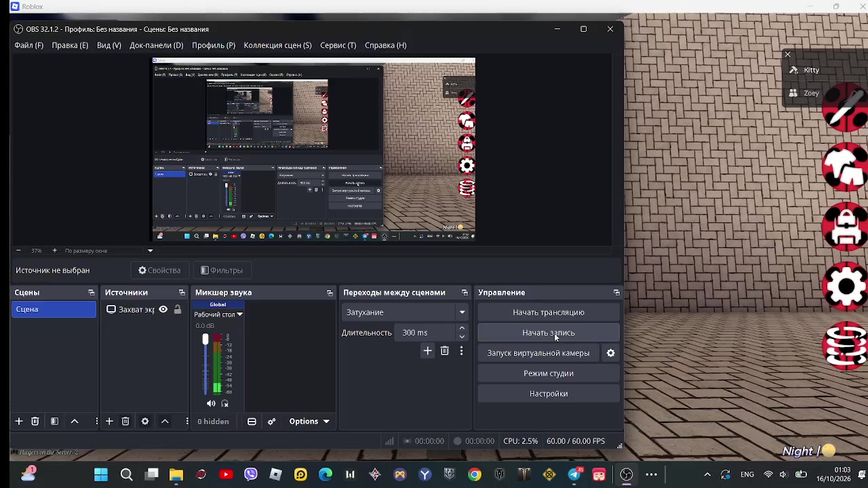Open the Файл (F) menu
This screenshot has width=868, height=488.
(29, 45)
